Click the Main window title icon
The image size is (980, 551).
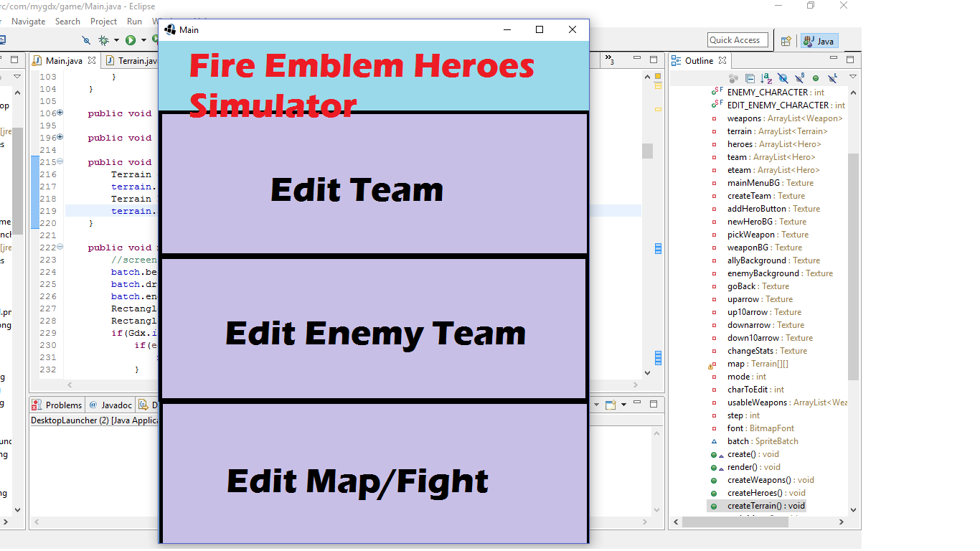[x=170, y=29]
